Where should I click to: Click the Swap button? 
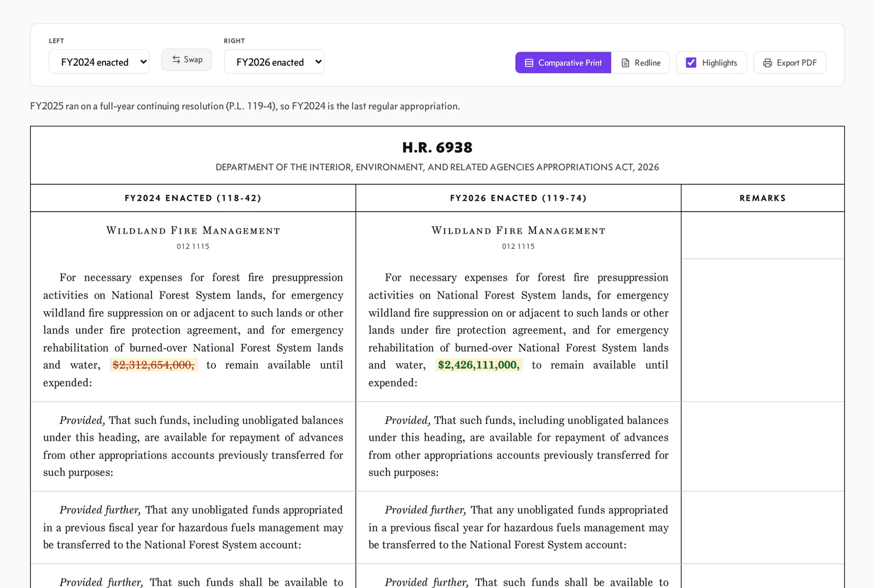186,60
